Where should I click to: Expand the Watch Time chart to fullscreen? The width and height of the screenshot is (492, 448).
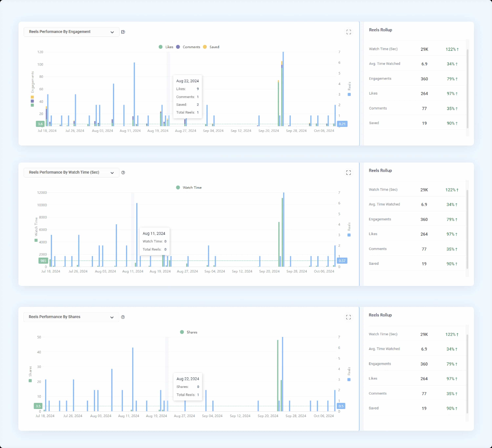point(348,173)
